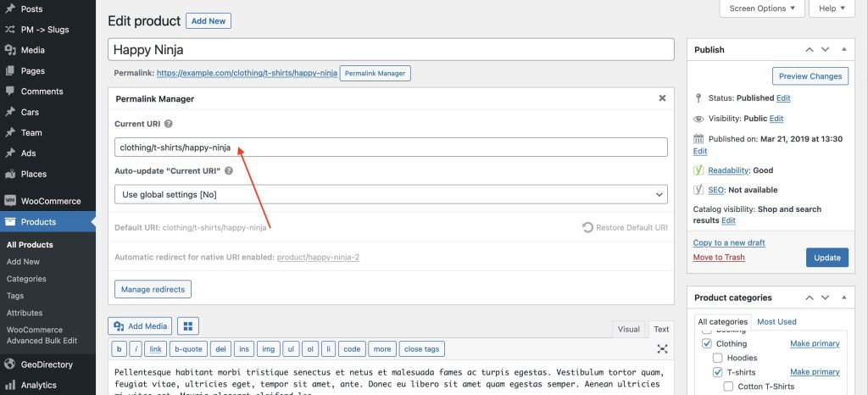Screen dimensions: 868x395
Task: Open the product permalink URL
Action: tap(247, 73)
